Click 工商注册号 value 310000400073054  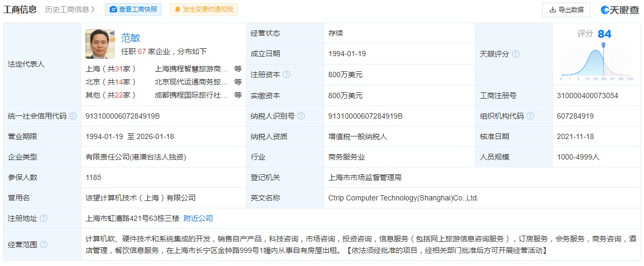(587, 95)
